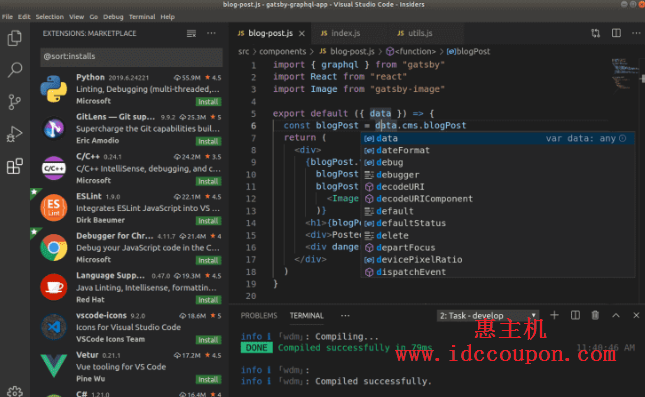
Task: Install the GitLens extension
Action: [x=208, y=142]
